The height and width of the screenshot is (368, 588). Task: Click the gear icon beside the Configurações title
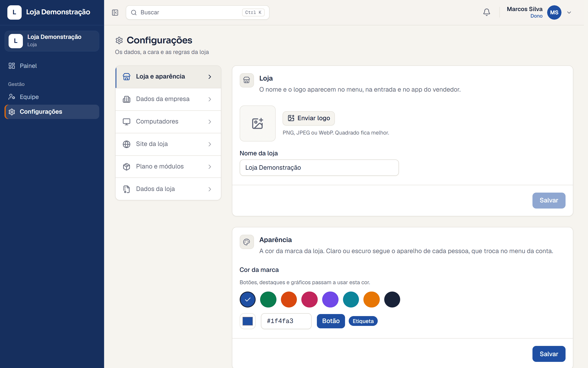click(x=119, y=40)
